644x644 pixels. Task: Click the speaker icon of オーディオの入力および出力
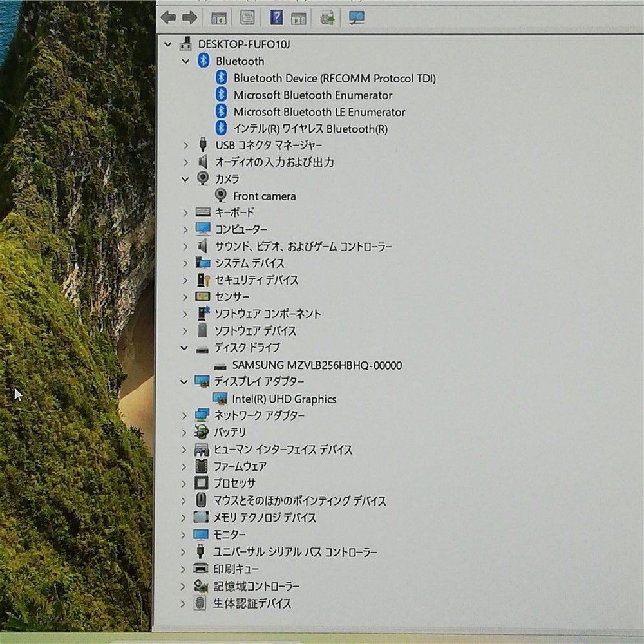203,162
